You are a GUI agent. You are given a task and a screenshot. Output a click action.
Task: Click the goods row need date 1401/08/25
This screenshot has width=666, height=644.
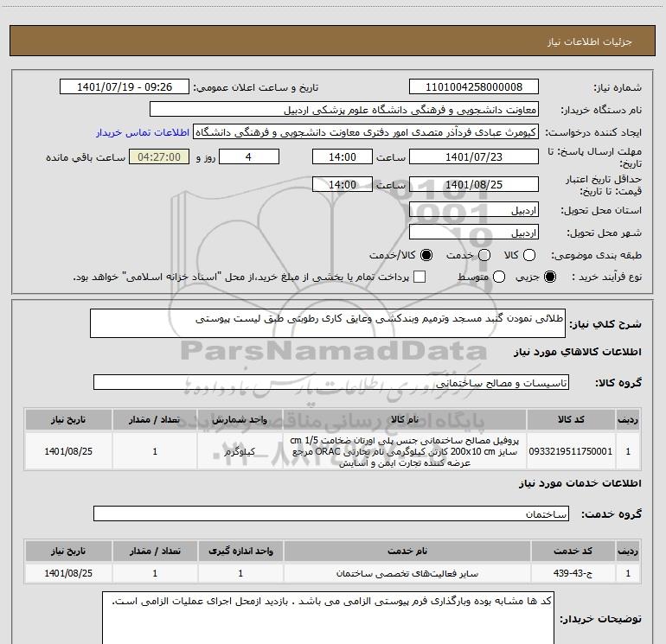[68, 451]
